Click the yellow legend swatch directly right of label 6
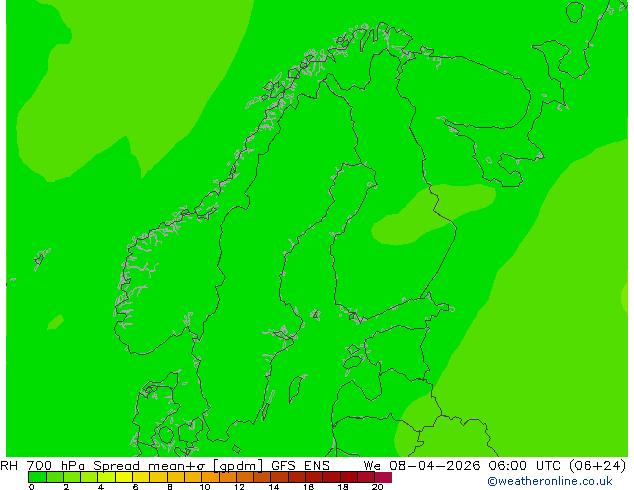634x490 pixels. point(141,477)
